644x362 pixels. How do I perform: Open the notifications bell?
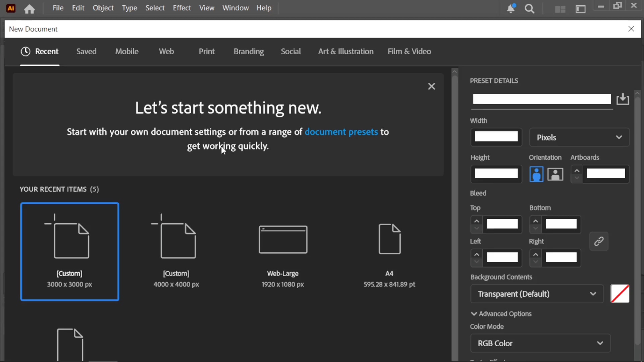pos(511,8)
